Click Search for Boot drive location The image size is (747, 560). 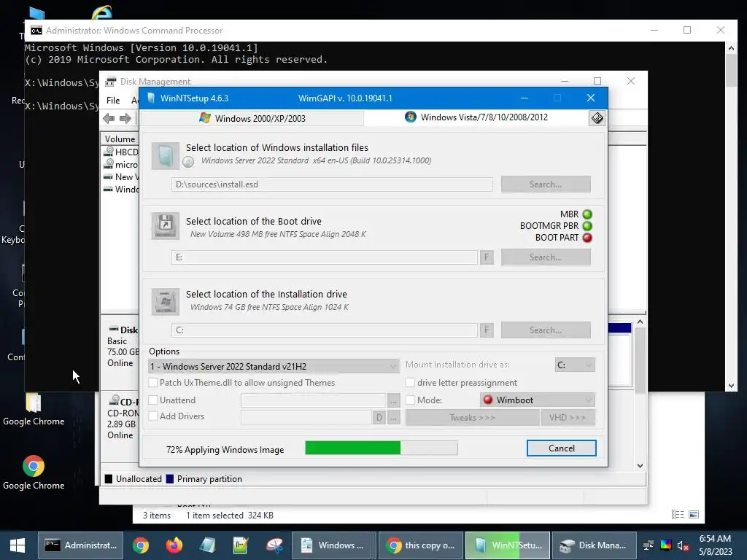(x=546, y=257)
